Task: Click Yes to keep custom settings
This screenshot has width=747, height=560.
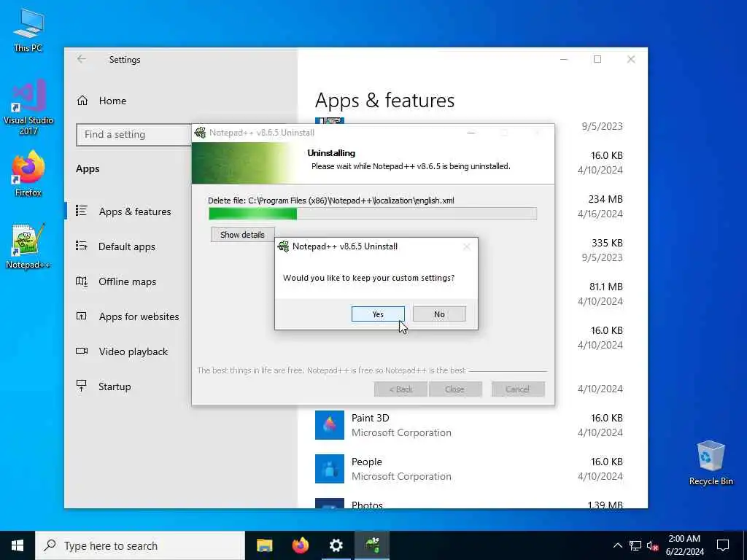Action: (x=378, y=314)
